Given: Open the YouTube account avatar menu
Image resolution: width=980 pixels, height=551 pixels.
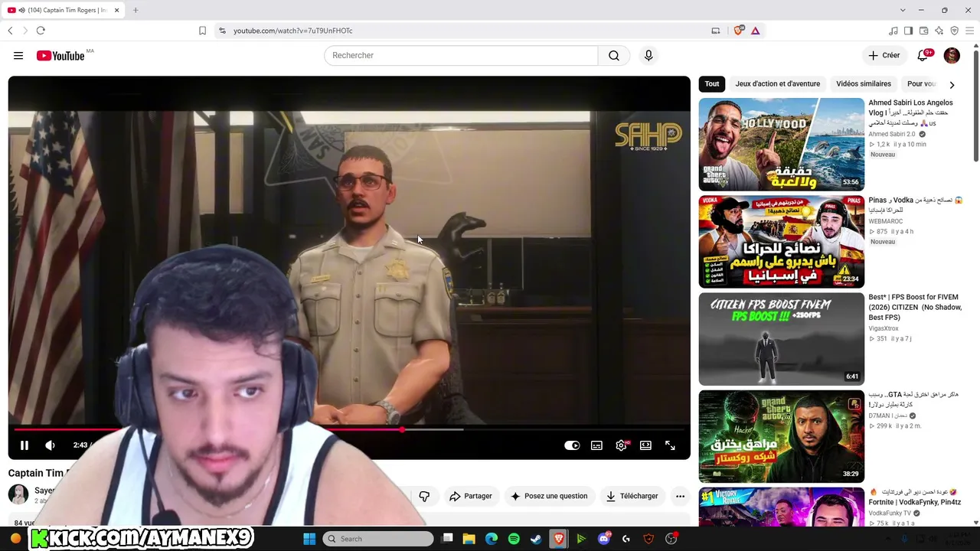Looking at the screenshot, I should point(952,55).
